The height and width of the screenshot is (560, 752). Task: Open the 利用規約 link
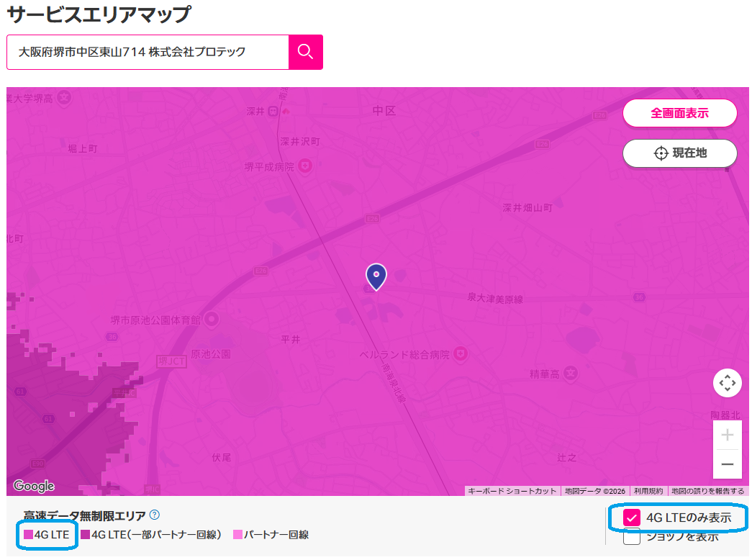coord(648,491)
